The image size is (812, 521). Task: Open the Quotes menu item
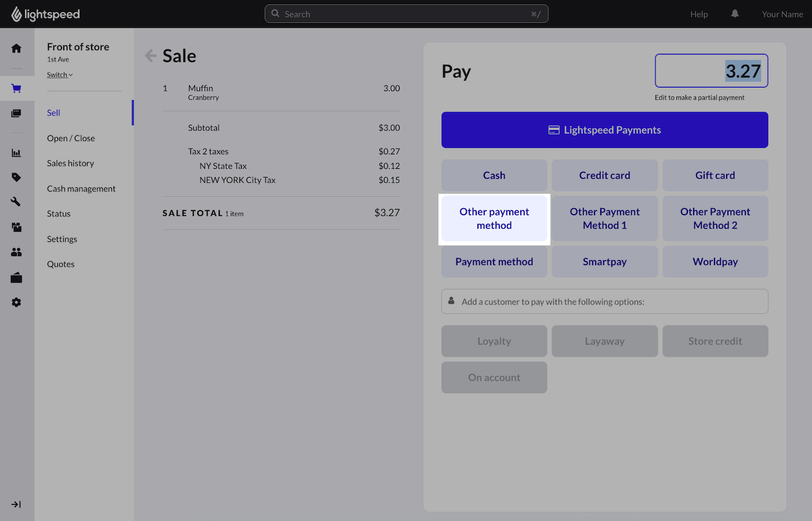coord(61,264)
